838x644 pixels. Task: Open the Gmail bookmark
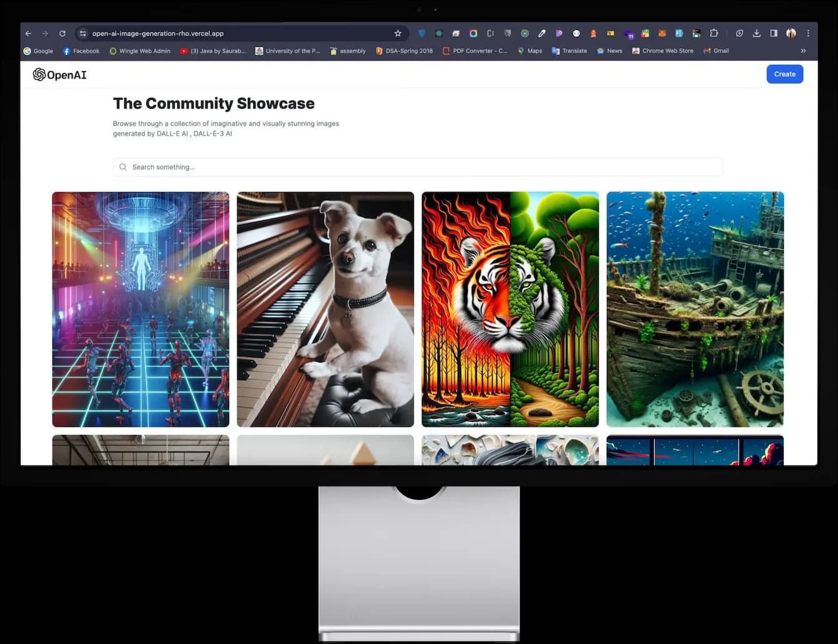[x=716, y=51]
